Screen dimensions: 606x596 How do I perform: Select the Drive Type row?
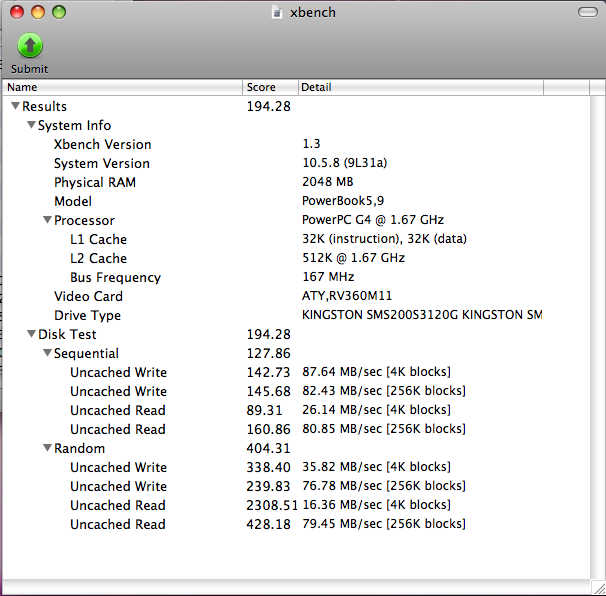pyautogui.click(x=296, y=315)
